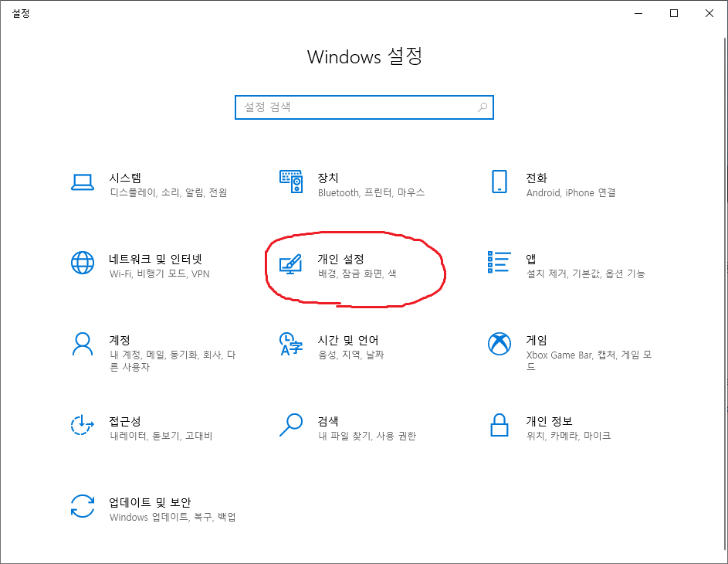Click the 게임 Xbox icon
This screenshot has height=564, width=728.
pos(499,344)
